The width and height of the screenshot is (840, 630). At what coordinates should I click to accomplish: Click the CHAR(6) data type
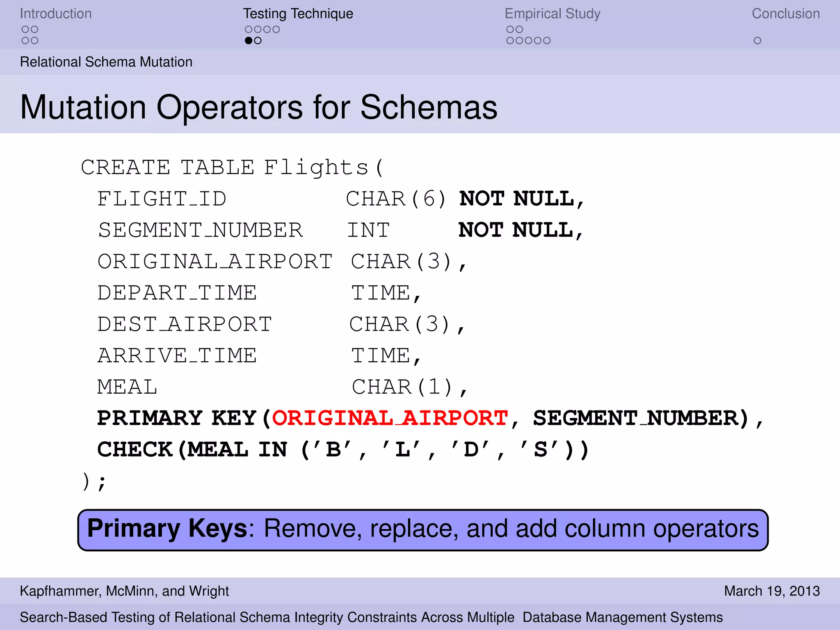pos(396,199)
